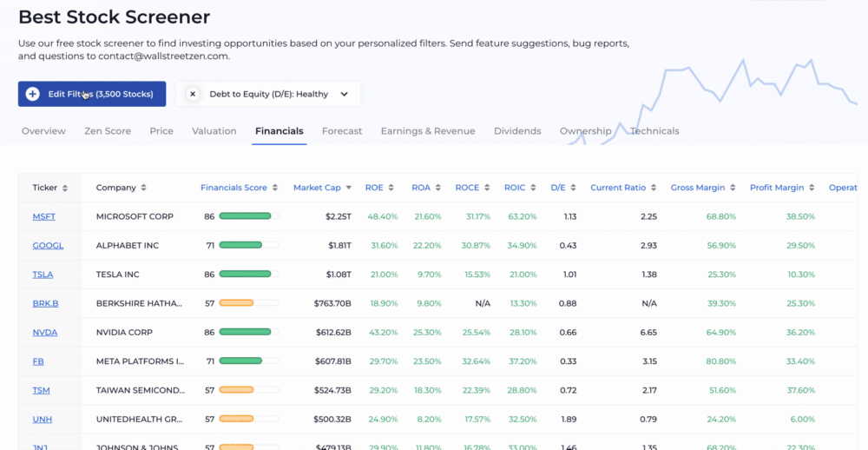Click the Current Ratio column header
Image resolution: width=868 pixels, height=450 pixels.
pos(618,188)
